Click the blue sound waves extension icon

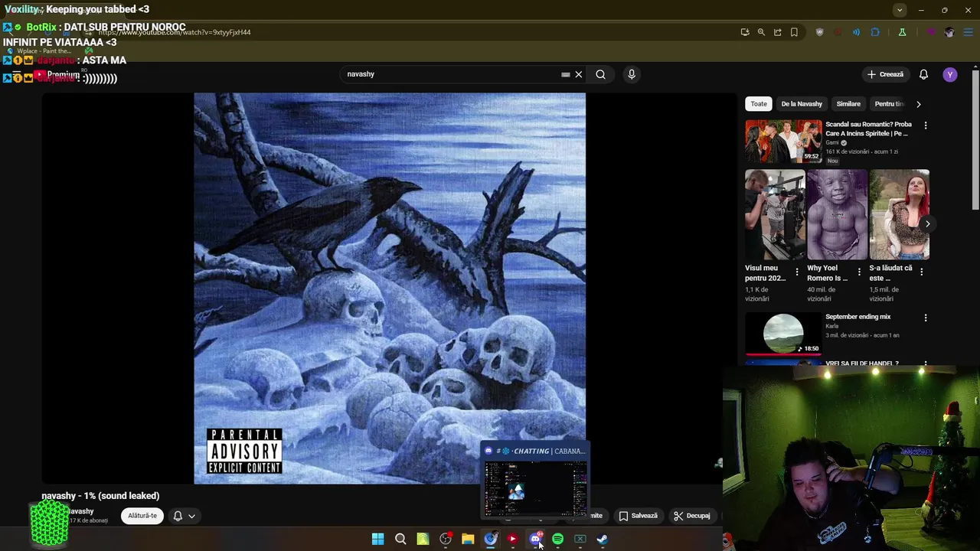[x=856, y=32]
